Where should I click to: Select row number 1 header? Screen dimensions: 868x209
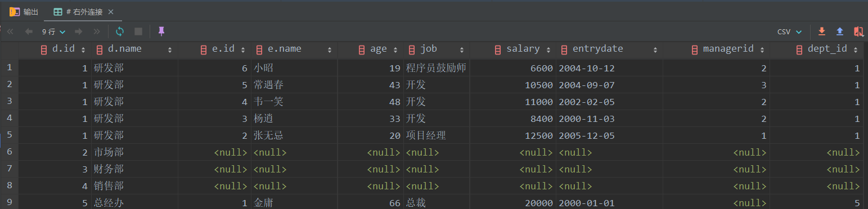click(9, 68)
